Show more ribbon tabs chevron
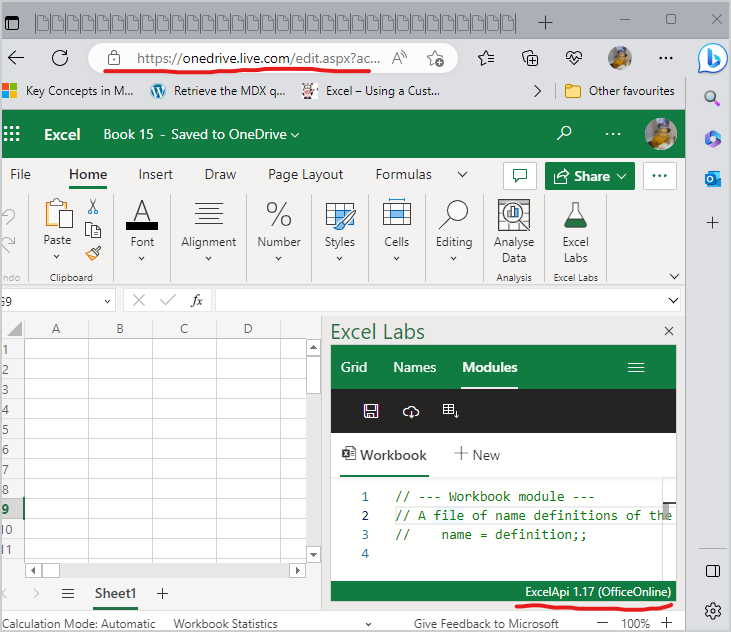 462,175
